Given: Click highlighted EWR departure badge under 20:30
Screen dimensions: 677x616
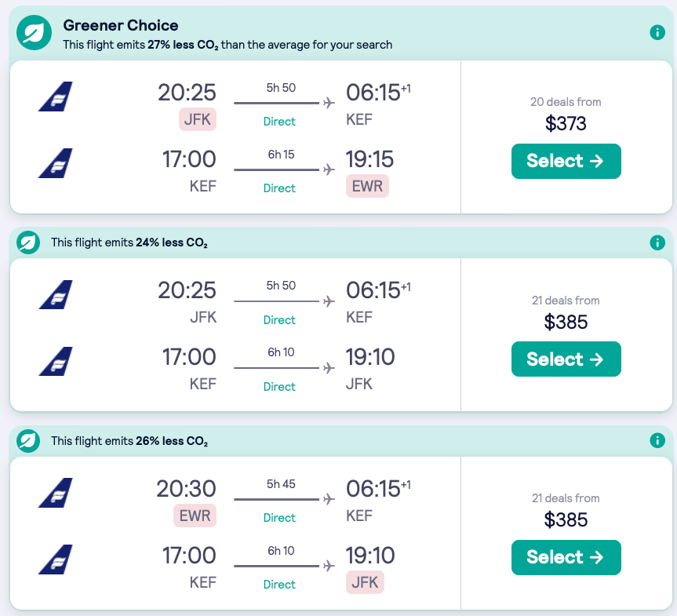Looking at the screenshot, I should tap(194, 516).
